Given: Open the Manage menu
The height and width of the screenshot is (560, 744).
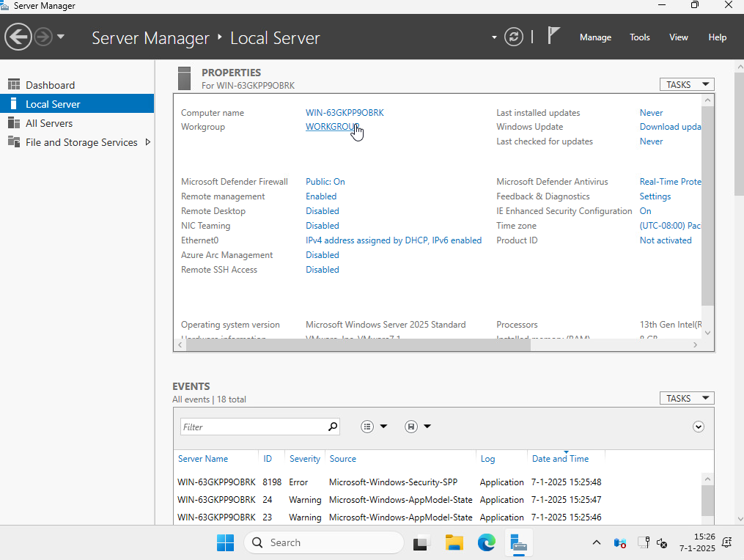Looking at the screenshot, I should 595,37.
